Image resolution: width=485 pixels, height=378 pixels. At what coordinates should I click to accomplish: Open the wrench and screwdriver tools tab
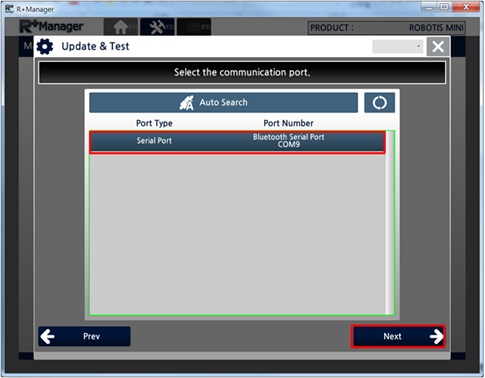click(157, 27)
